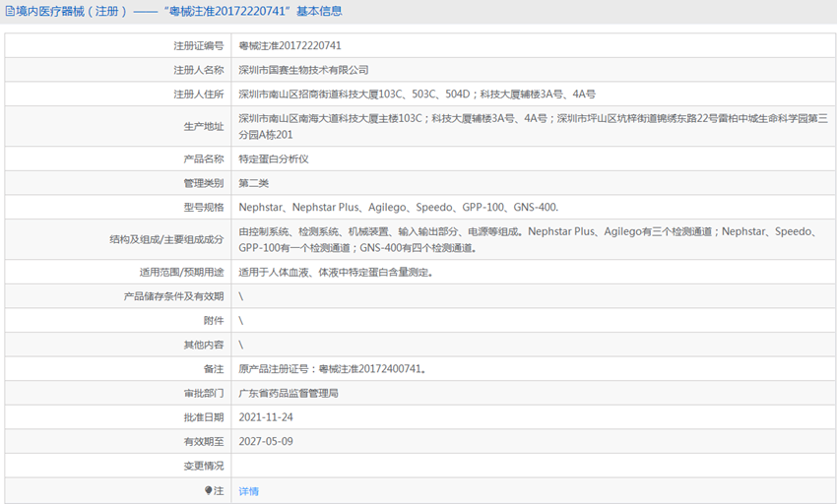This screenshot has width=837, height=504.
Task: Click the 生产地址 label
Action: [x=204, y=127]
